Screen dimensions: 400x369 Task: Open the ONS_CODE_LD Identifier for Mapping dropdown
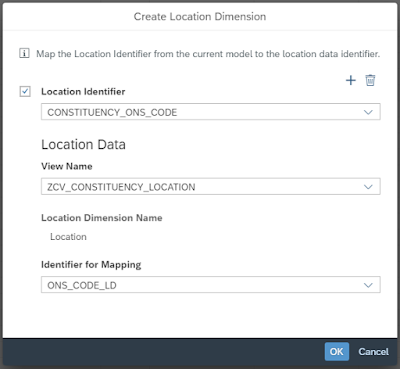point(211,285)
